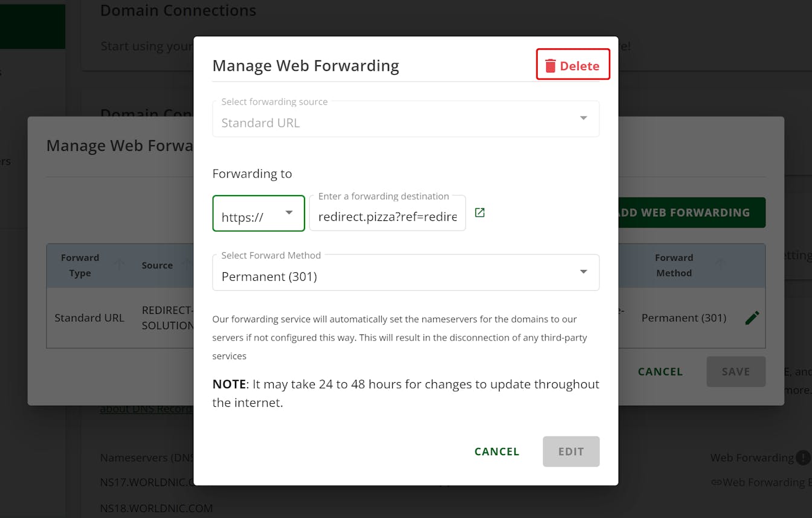Click the chain link icon below Web Forwarding
812x518 pixels.
(716, 482)
